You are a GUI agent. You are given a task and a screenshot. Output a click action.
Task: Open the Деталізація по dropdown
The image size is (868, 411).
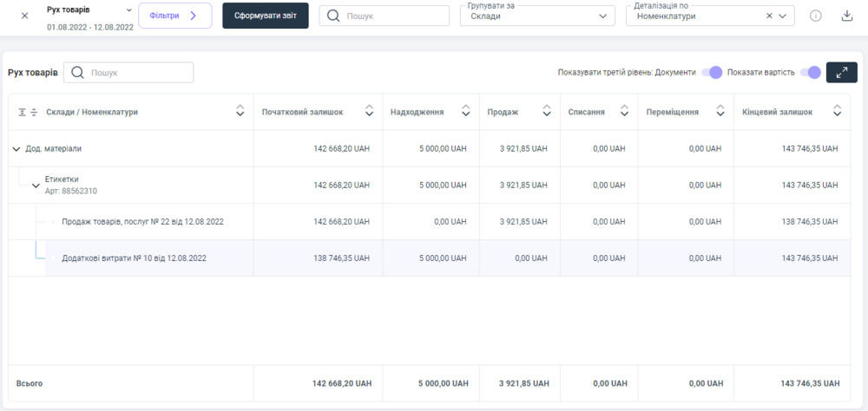(784, 16)
